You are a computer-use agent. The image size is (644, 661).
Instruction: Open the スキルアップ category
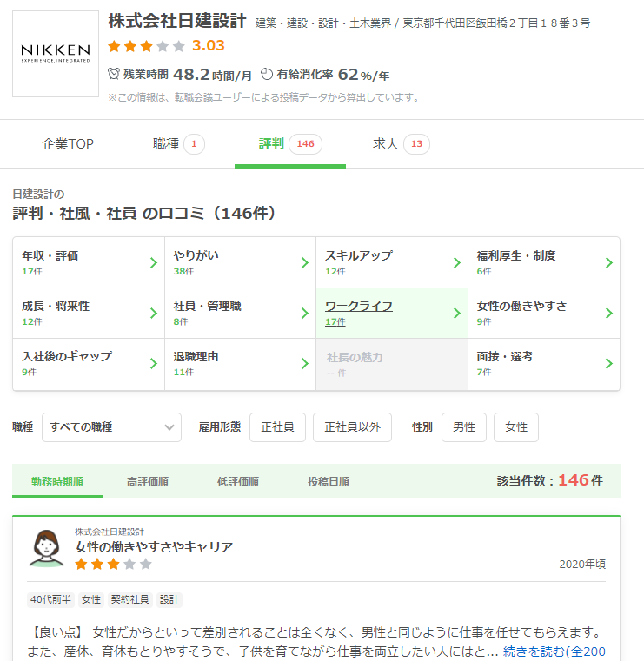click(x=392, y=262)
